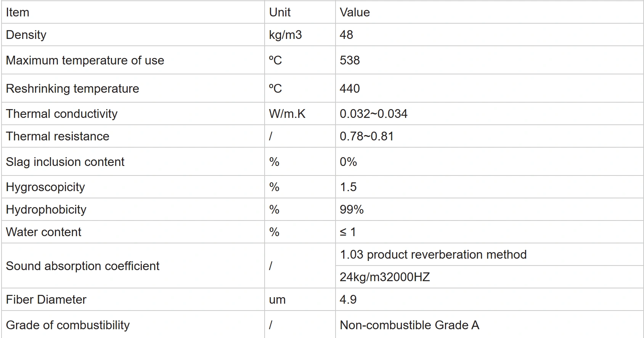The image size is (644, 338).
Task: Select the "Density" row label
Action: [26, 35]
